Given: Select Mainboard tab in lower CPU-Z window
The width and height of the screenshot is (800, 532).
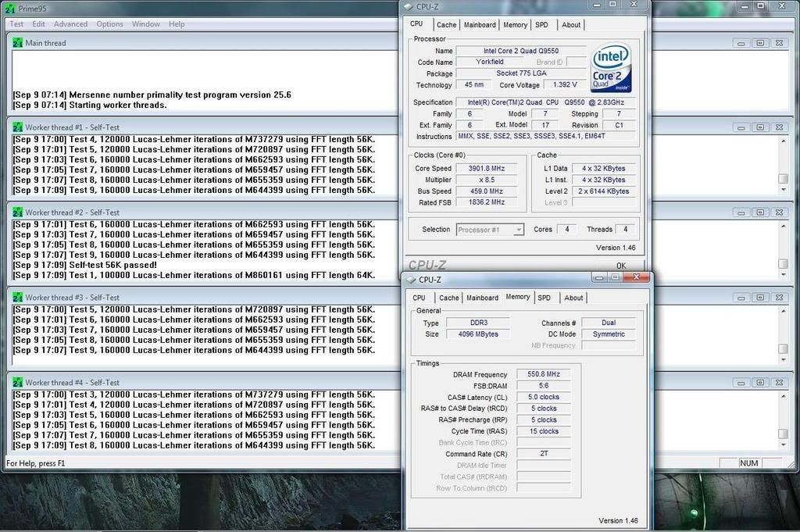Looking at the screenshot, I should [x=482, y=298].
